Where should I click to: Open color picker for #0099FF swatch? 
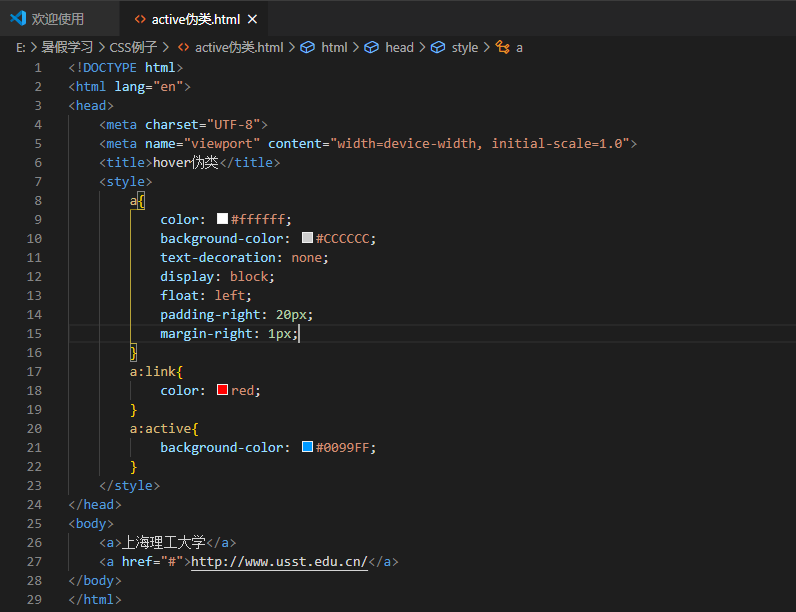click(x=307, y=447)
